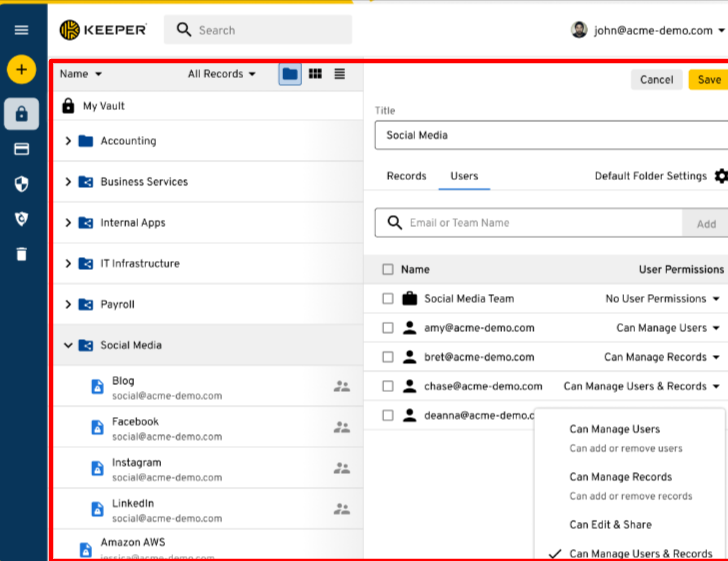
Task: Open chase@acme-demo.com permissions dropdown
Action: (x=642, y=386)
